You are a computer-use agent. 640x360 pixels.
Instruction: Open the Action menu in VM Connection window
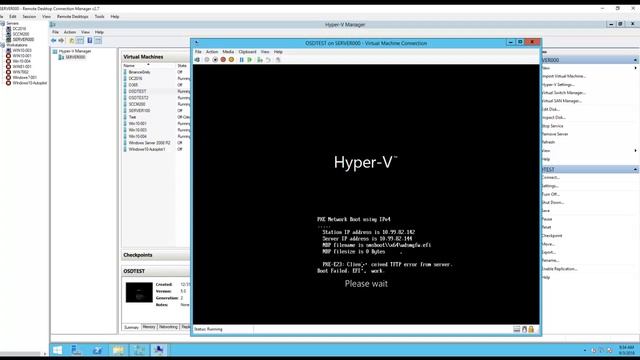tap(212, 52)
